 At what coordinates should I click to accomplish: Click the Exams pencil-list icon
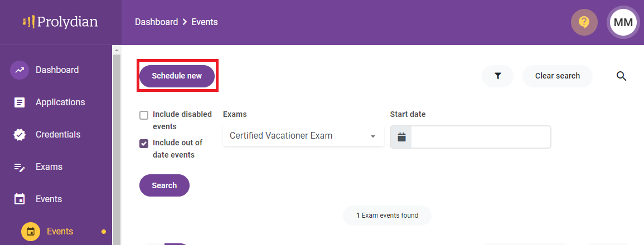coord(20,167)
